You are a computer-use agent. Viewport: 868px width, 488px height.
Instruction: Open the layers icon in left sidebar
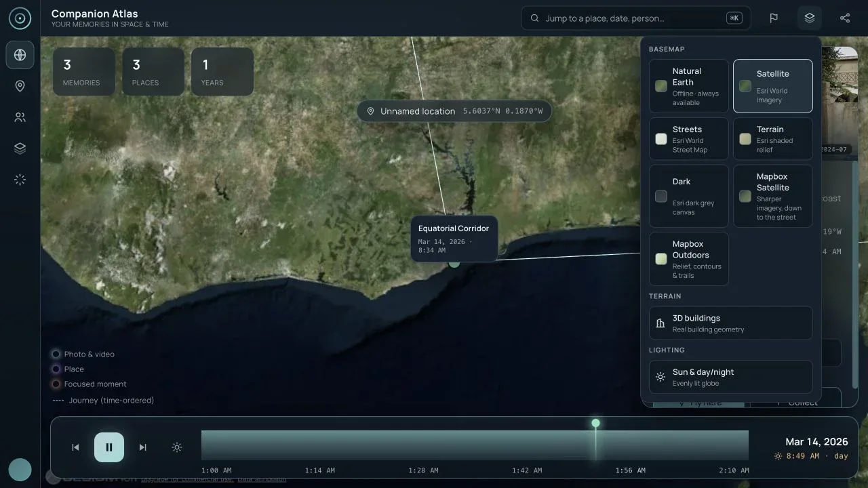tap(20, 148)
